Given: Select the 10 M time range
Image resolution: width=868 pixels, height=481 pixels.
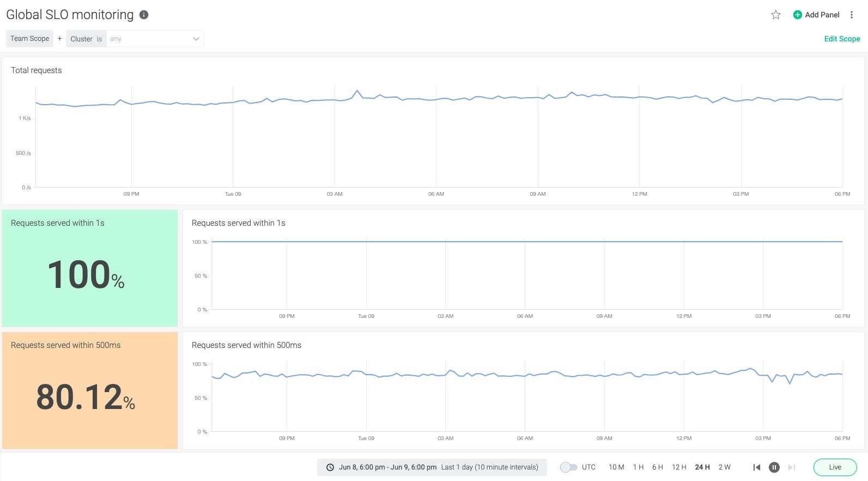Looking at the screenshot, I should [x=616, y=467].
